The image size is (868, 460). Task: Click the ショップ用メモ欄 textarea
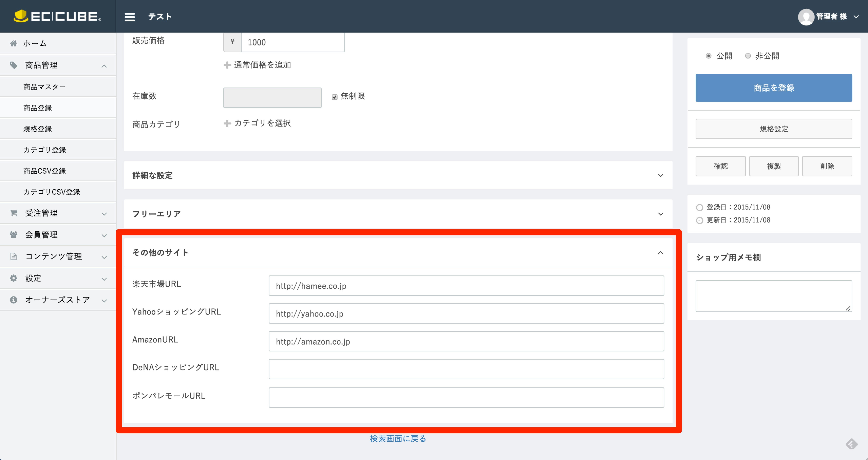click(x=774, y=296)
